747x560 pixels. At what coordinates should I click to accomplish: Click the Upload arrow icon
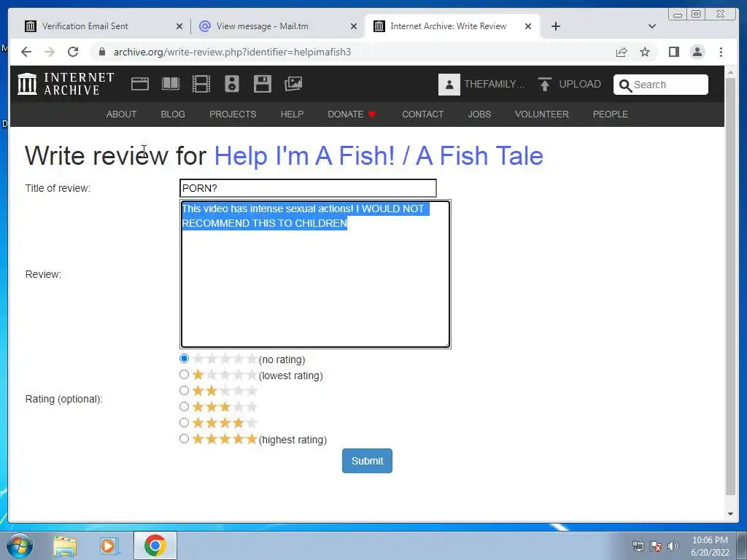coord(544,85)
